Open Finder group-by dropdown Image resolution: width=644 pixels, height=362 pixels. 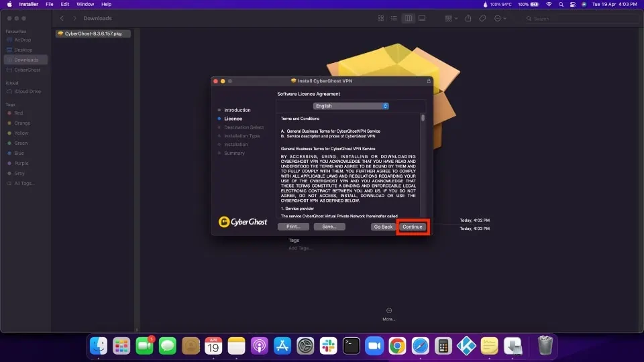(x=451, y=19)
